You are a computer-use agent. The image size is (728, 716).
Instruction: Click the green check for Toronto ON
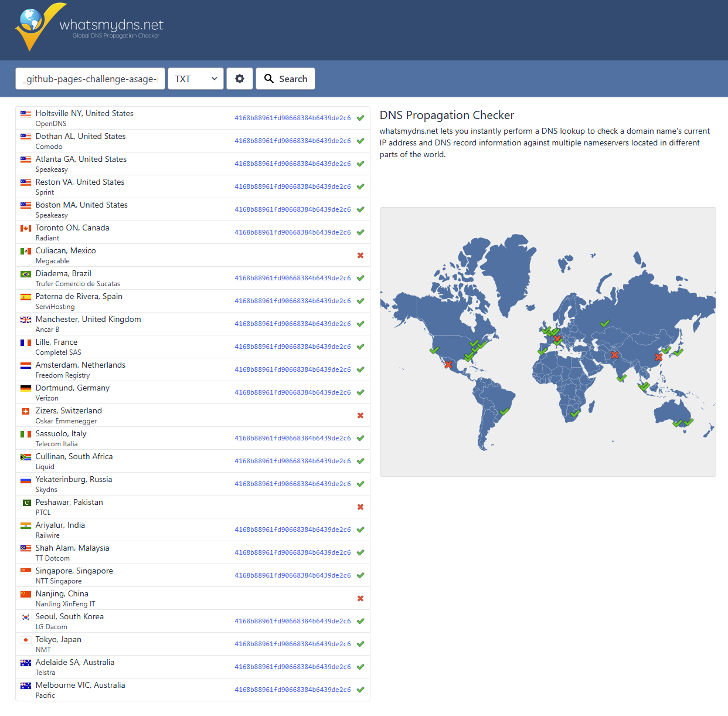[x=360, y=232]
